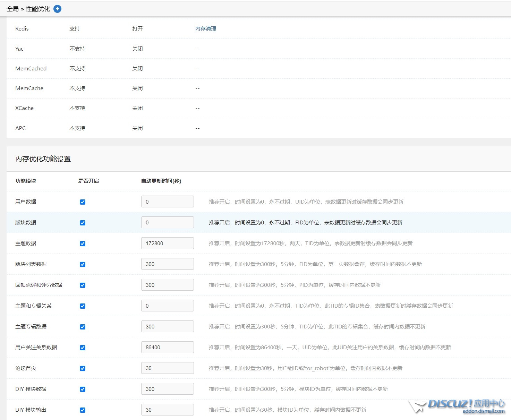This screenshot has width=511, height=420.
Task: Click the 不支持 status for Yac
Action: [x=77, y=49]
